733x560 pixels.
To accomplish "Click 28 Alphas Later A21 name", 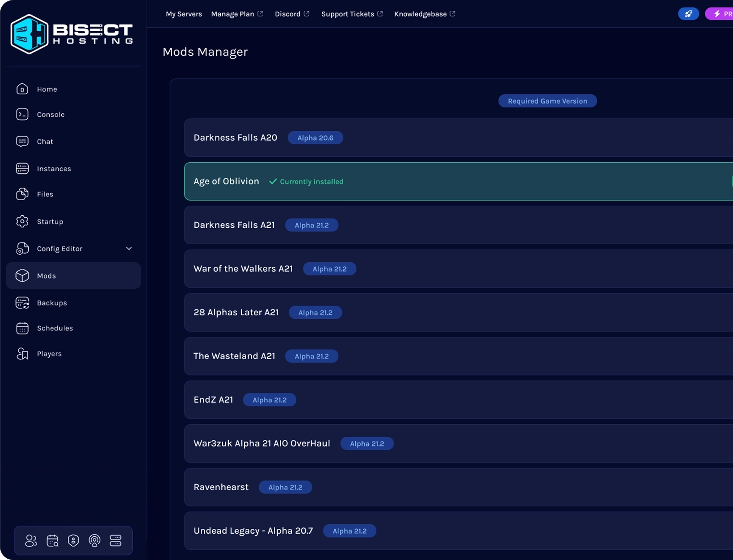I will point(236,313).
